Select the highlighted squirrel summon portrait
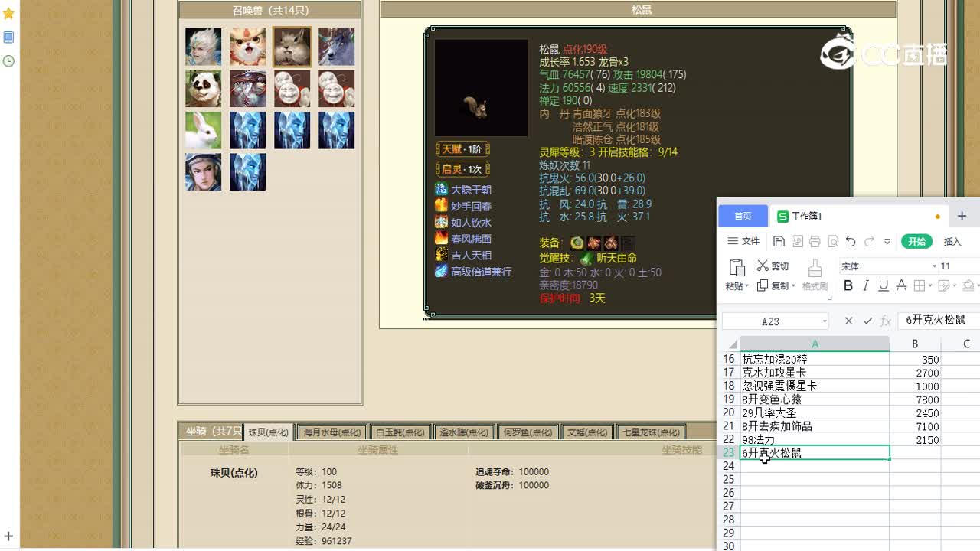 point(292,47)
